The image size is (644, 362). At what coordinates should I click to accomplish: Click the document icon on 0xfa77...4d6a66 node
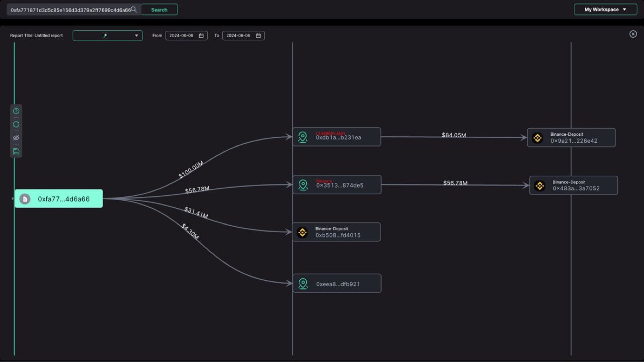click(x=25, y=199)
